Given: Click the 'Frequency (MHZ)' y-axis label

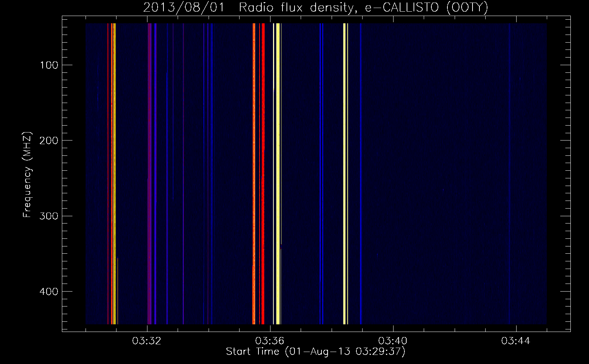Looking at the screenshot, I should [27, 175].
